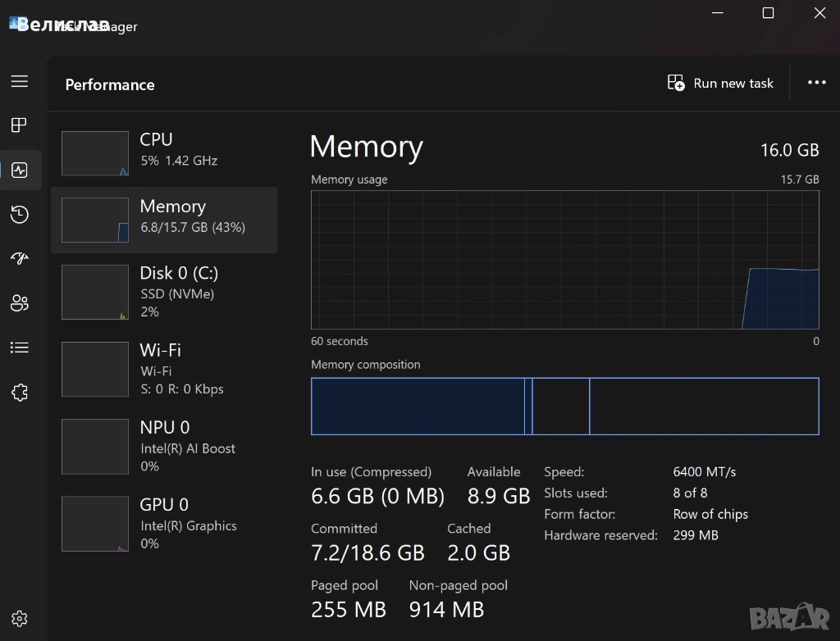Select the Performance page icon in sidebar

click(x=20, y=170)
